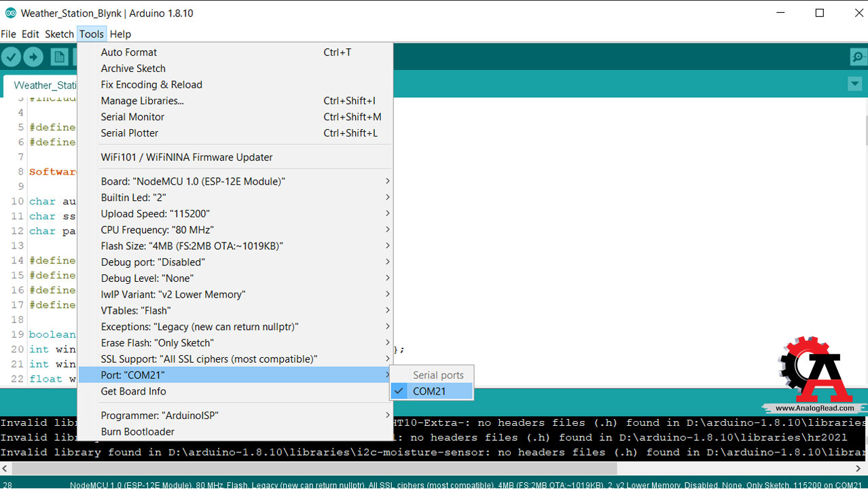Click console scrollbar left arrow
Viewport: 868px width, 489px height.
click(5, 469)
